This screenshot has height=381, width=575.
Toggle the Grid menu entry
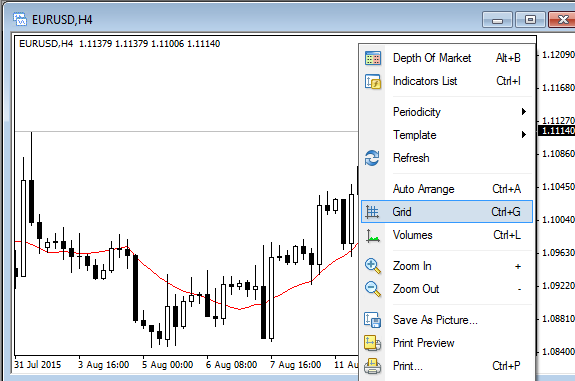click(447, 212)
